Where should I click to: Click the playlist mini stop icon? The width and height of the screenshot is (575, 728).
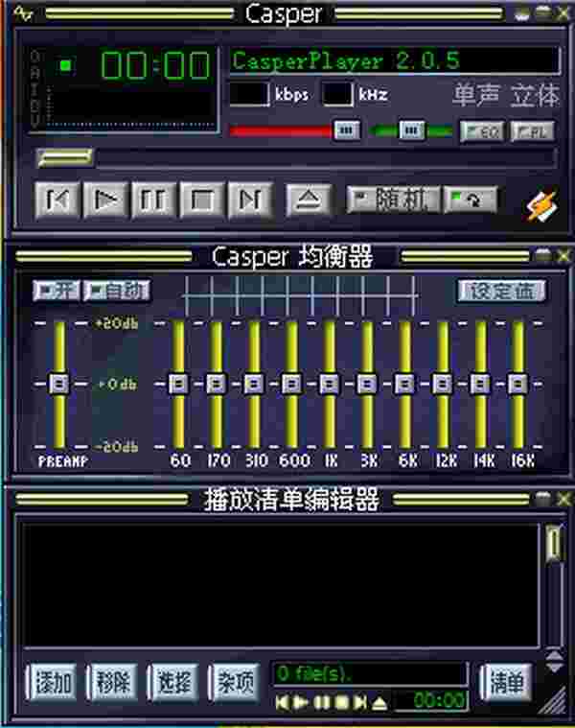(x=341, y=702)
